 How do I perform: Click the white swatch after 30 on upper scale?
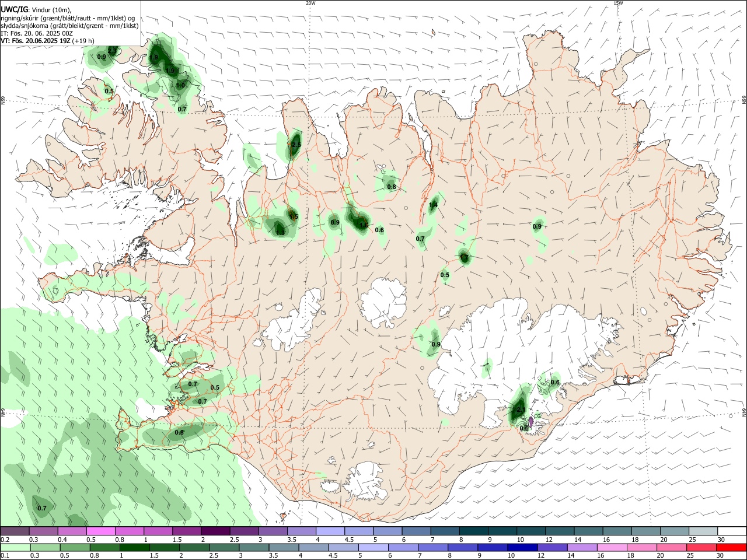(732, 531)
